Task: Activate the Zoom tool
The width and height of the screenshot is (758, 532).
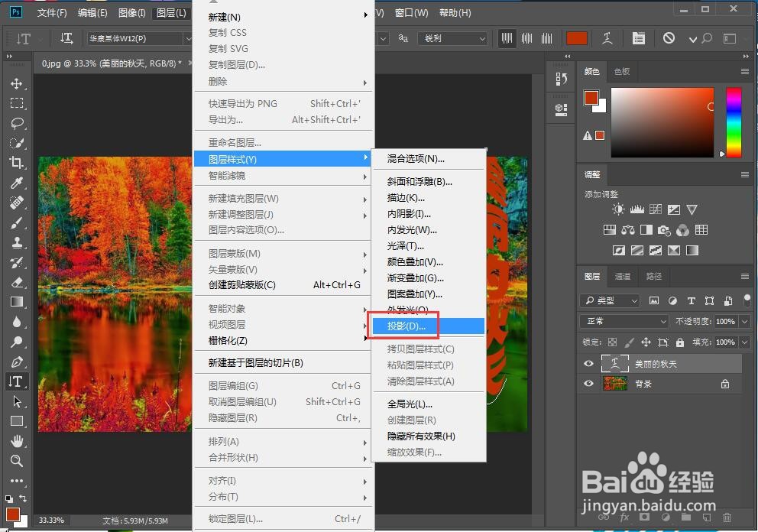Action: (17, 461)
